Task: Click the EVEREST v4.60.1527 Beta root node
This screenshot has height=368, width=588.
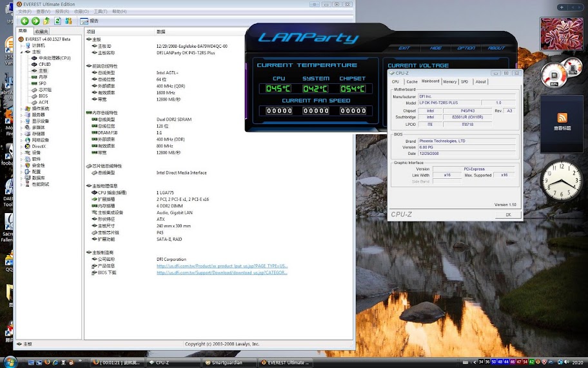Action: point(44,39)
